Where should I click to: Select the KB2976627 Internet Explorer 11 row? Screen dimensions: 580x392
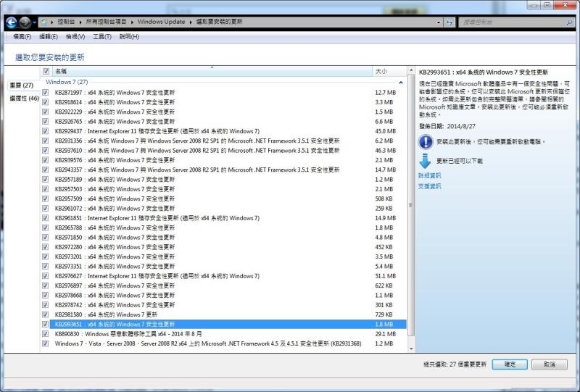click(x=223, y=276)
